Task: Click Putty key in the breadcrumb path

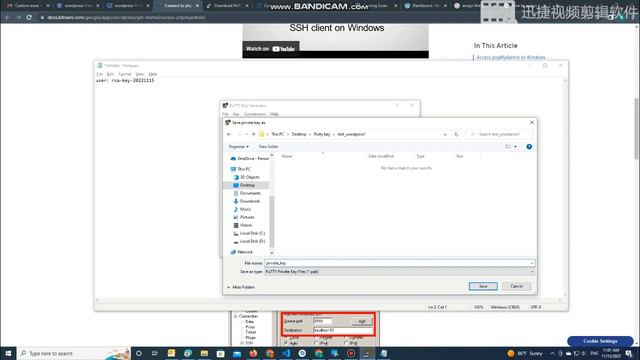Action: tap(322, 134)
